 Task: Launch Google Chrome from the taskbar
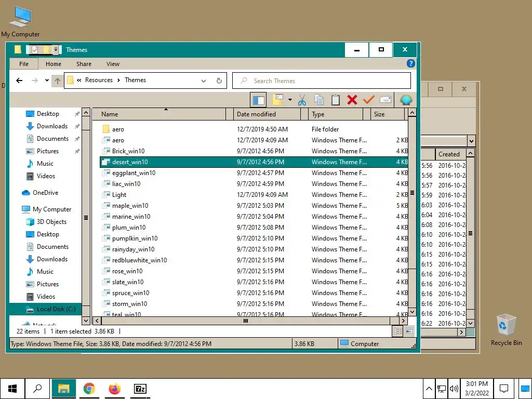pos(89,389)
